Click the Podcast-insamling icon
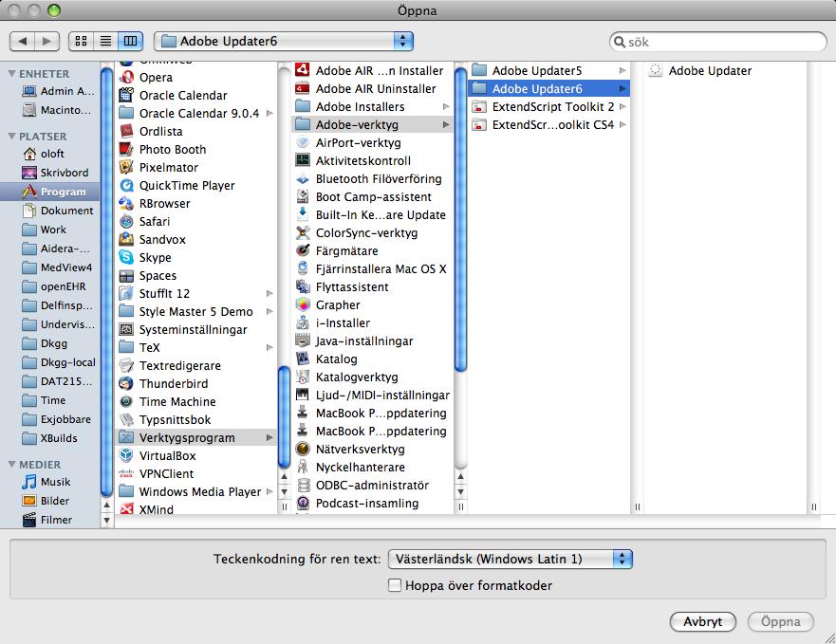 pyautogui.click(x=303, y=504)
